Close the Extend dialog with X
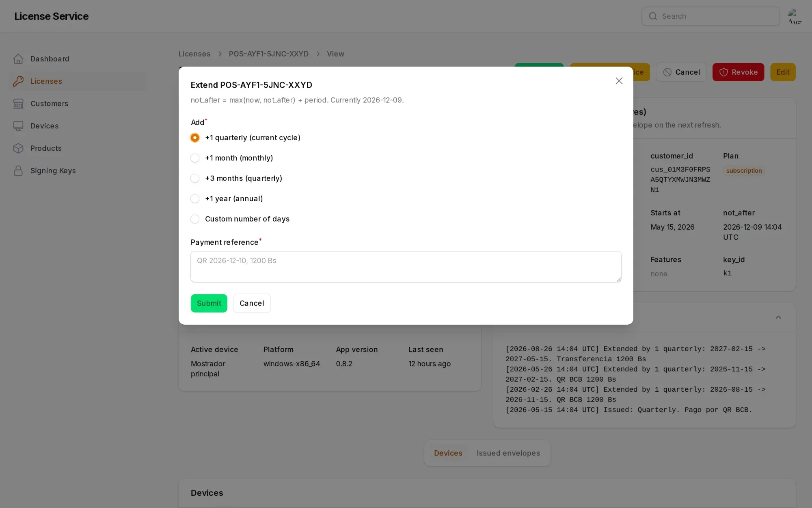 tap(619, 81)
